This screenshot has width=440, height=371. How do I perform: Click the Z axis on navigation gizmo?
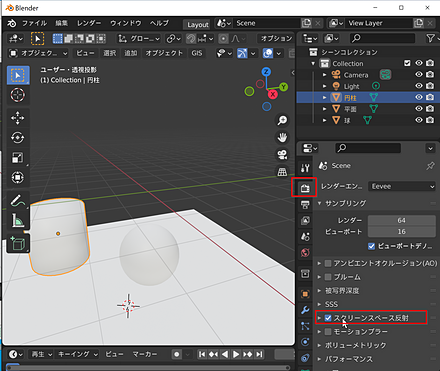[x=266, y=72]
